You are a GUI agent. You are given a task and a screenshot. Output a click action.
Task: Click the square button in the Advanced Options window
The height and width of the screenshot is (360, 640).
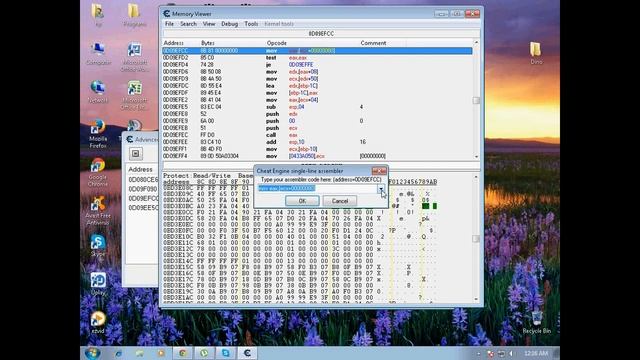(136, 153)
